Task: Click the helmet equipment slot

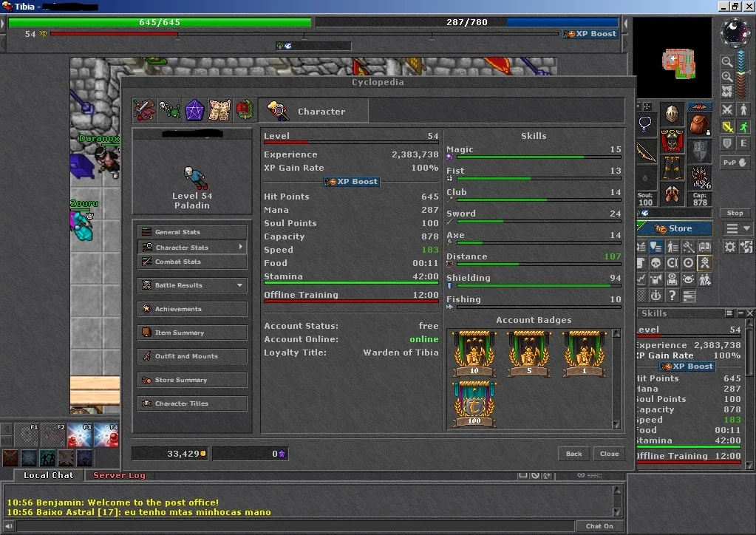Action: 672,114
